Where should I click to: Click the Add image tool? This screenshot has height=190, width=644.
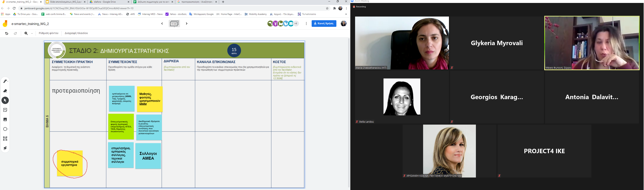[x=5, y=120]
